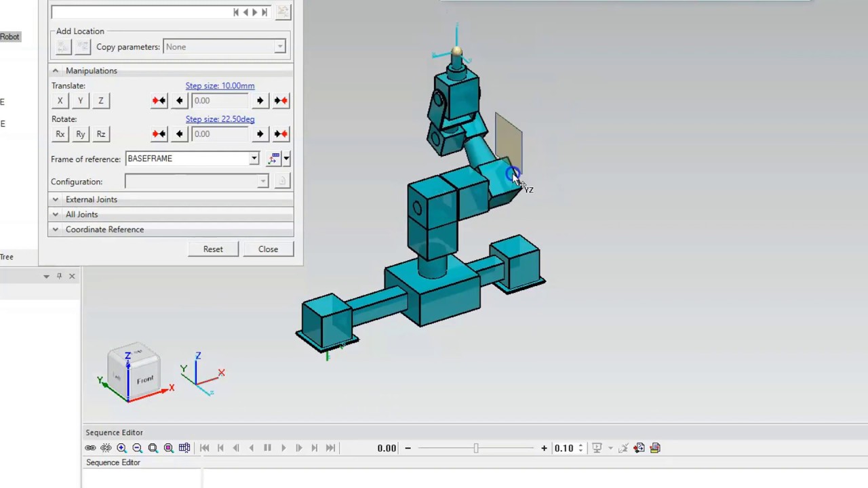Play simulation forward
The height and width of the screenshot is (488, 868).
283,448
